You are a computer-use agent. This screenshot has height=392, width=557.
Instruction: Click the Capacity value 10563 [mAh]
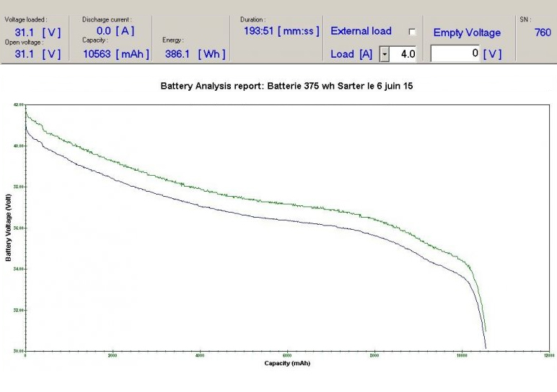tap(116, 54)
